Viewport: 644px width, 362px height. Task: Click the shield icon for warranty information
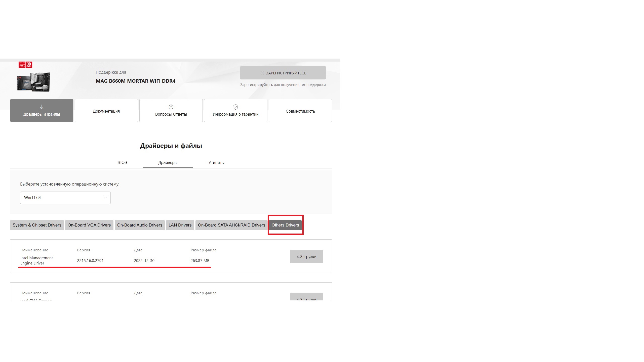pos(236,107)
